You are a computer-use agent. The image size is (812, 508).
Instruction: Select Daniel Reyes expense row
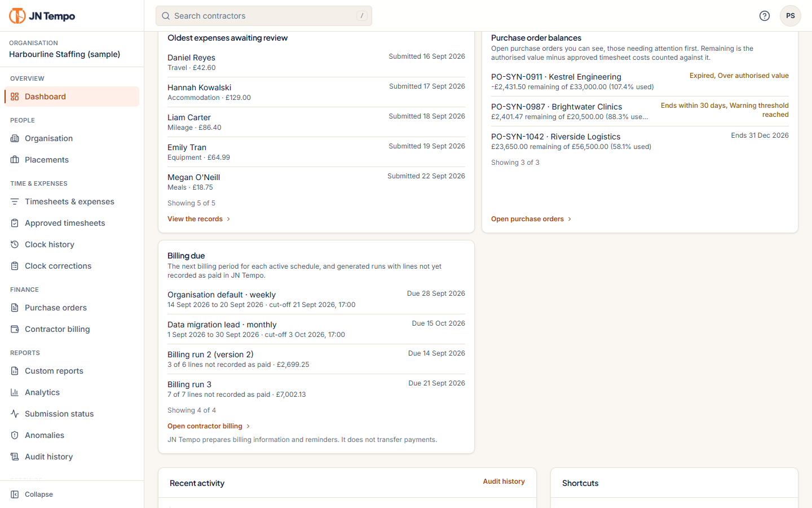[316, 62]
